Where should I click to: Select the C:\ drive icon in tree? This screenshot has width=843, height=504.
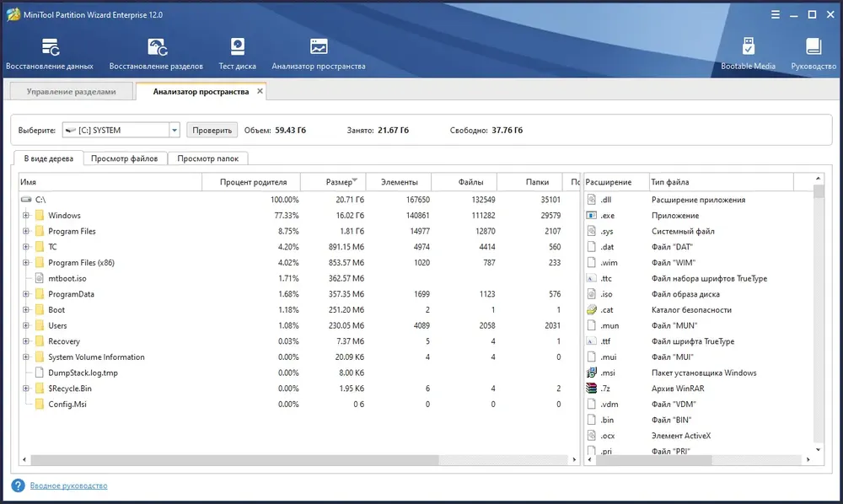point(26,200)
